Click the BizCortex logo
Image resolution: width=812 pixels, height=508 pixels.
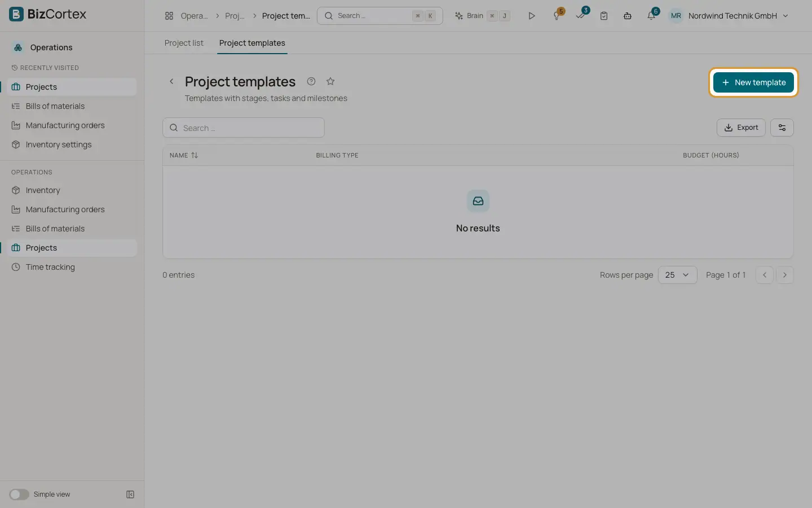point(48,14)
